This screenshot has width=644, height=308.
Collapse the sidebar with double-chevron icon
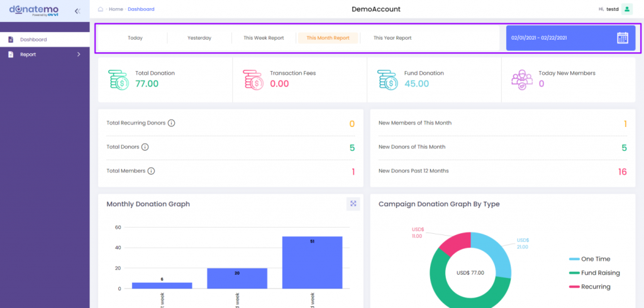(77, 11)
